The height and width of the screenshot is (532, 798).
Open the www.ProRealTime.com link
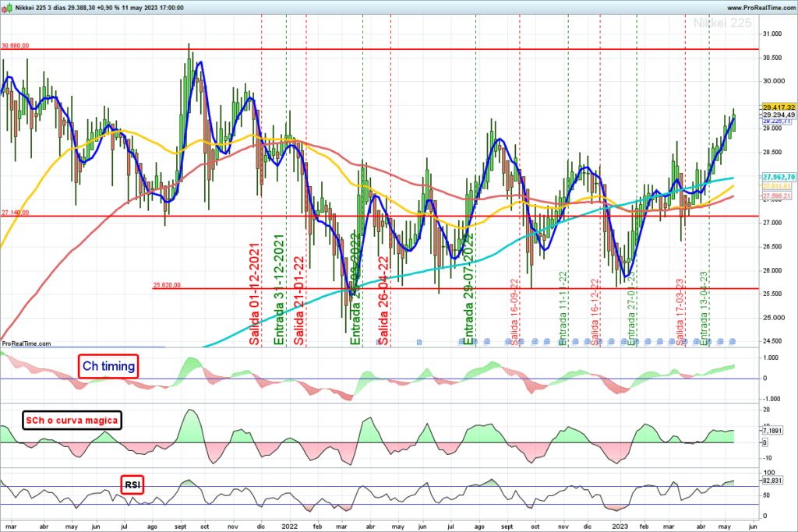[x=761, y=8]
